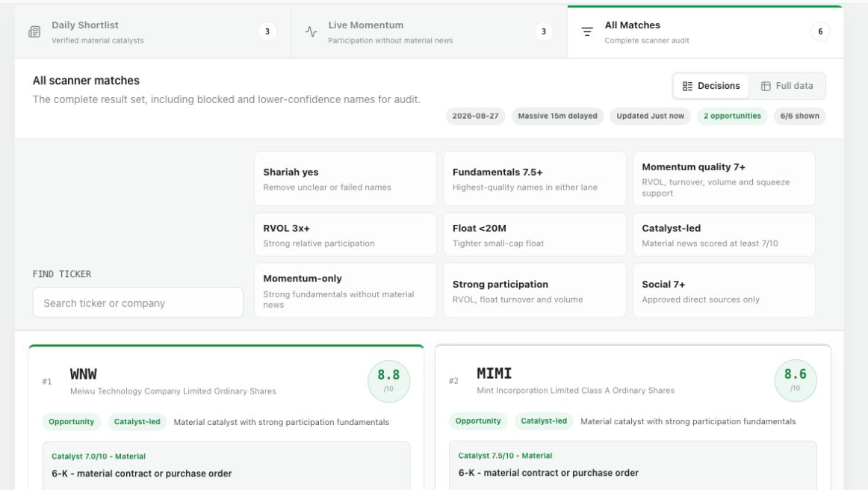868x490 pixels.
Task: Click the Live Momentum count badge 3
Action: pos(544,31)
